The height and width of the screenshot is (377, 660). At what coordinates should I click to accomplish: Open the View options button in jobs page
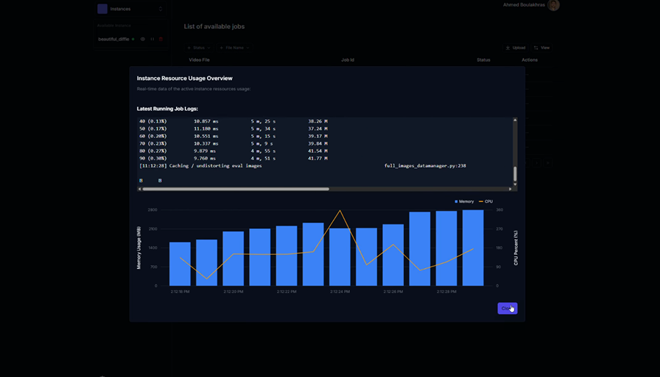[x=542, y=48]
